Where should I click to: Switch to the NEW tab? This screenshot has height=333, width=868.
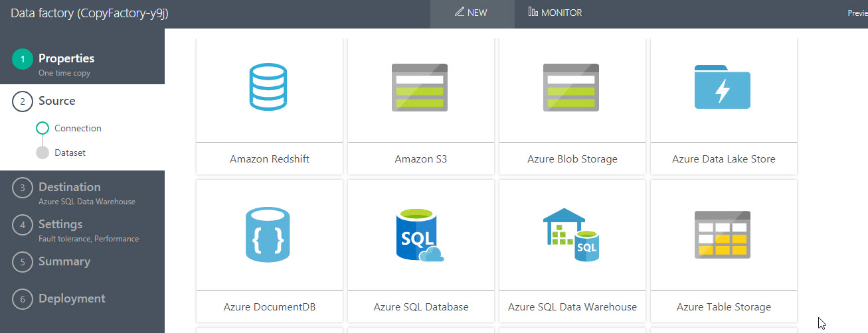(x=472, y=13)
